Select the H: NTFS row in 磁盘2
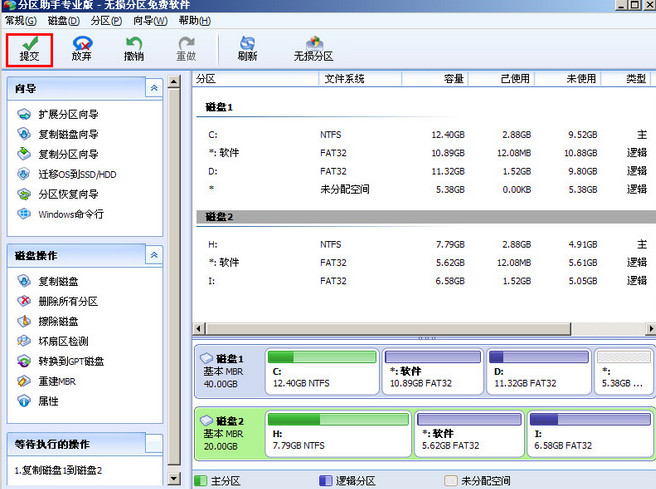Image resolution: width=656 pixels, height=489 pixels. pos(426,244)
